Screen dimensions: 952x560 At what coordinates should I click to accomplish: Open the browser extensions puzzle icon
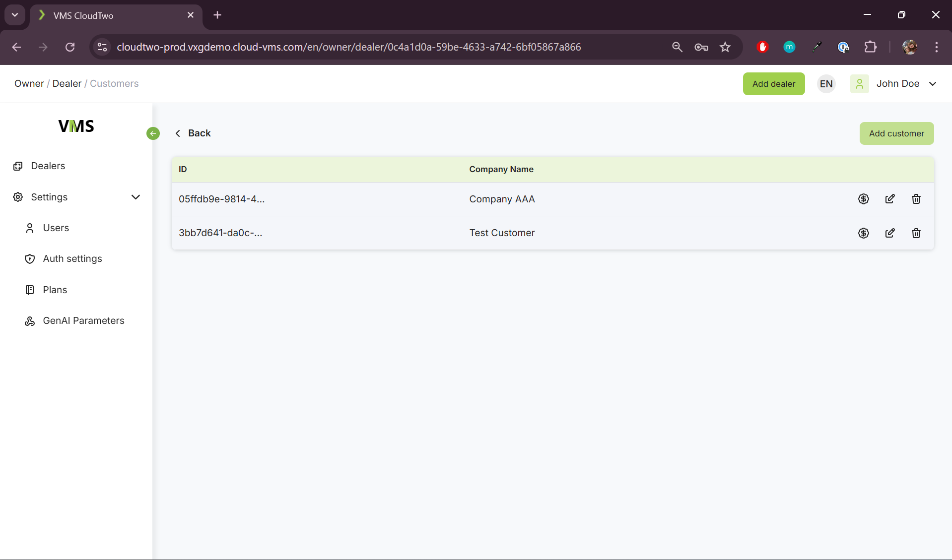870,47
